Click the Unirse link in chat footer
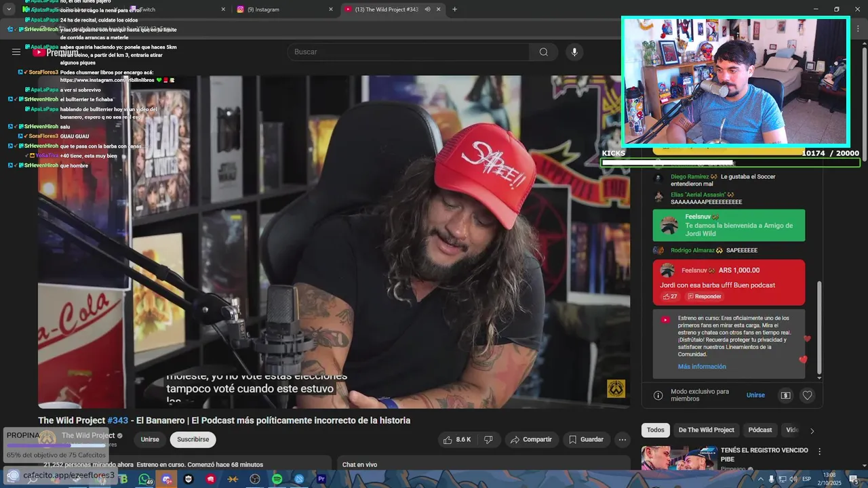The height and width of the screenshot is (488, 868). 755,395
